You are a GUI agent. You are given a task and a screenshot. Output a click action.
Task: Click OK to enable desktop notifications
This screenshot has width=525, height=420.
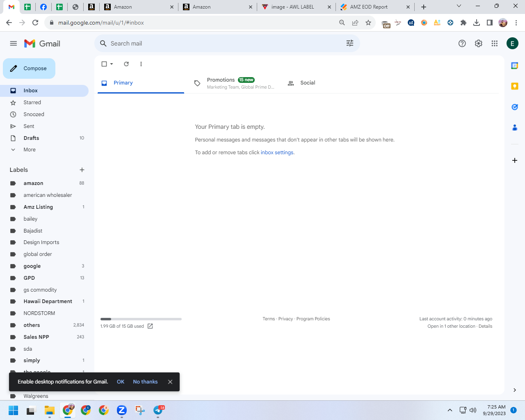click(121, 382)
